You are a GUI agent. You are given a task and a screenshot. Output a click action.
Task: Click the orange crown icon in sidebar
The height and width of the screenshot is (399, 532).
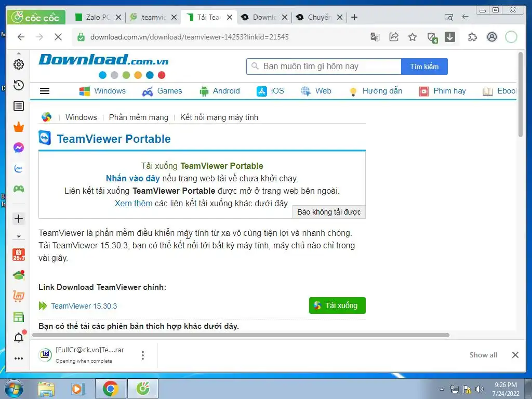tap(19, 127)
